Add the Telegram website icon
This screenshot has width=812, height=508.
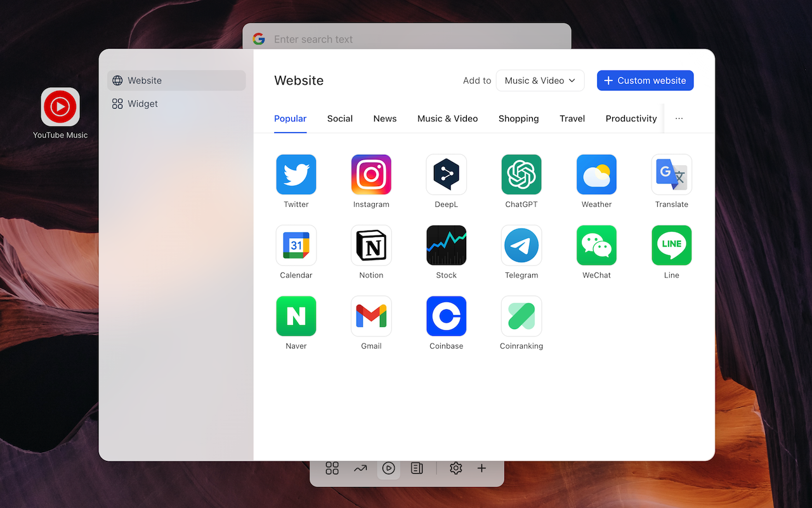click(x=521, y=245)
